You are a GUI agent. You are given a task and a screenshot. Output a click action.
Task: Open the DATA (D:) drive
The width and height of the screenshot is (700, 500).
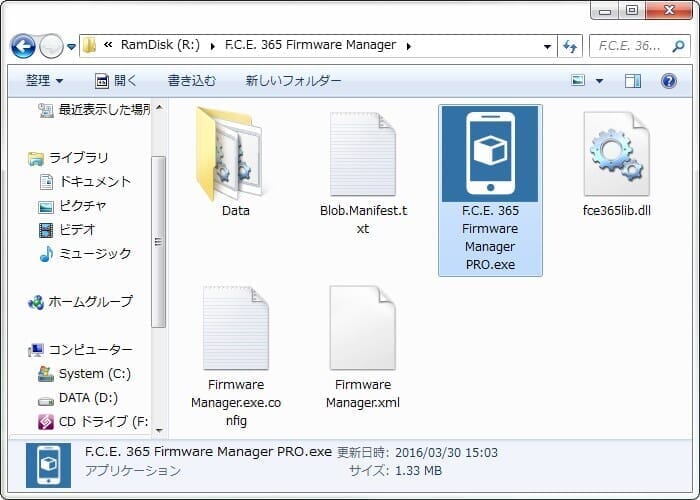(78, 398)
